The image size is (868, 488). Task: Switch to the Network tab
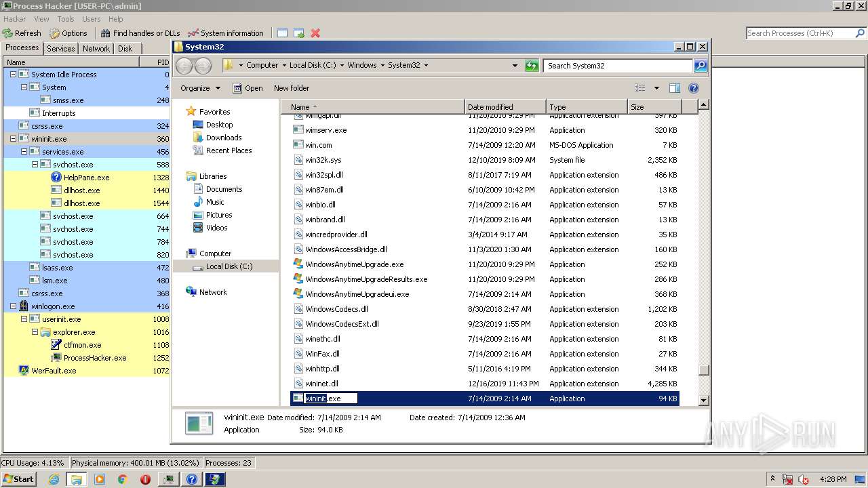coord(96,49)
